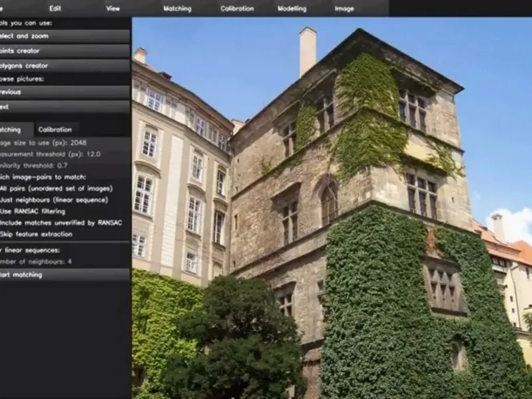Click the ivy-covered building photo in viewer
The width and height of the screenshot is (532, 399).
point(332,208)
